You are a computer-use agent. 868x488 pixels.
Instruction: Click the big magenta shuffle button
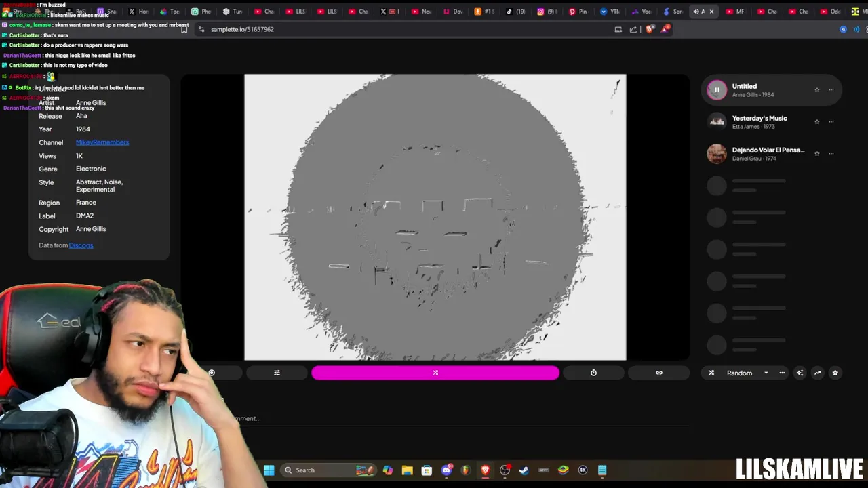coord(435,373)
